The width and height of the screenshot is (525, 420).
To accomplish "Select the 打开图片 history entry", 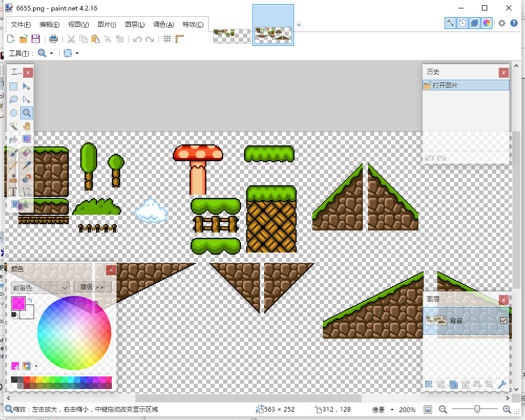I will click(466, 85).
